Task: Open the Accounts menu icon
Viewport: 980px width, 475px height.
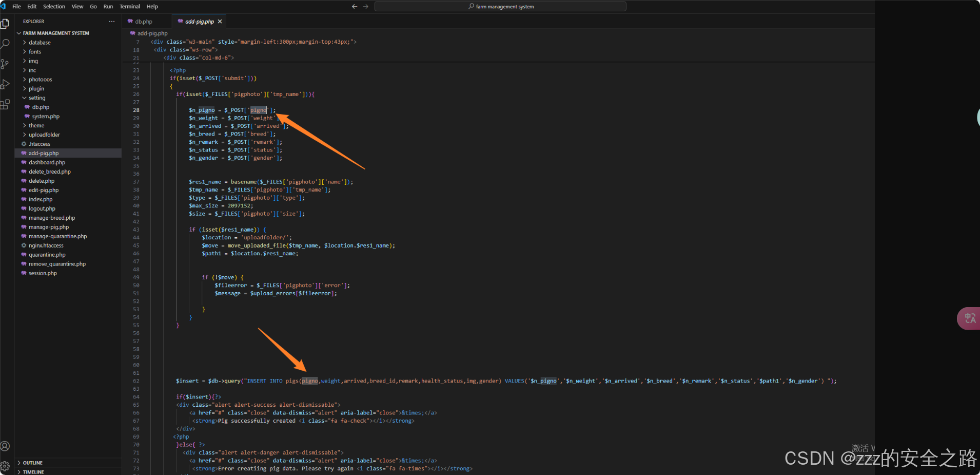Action: [x=5, y=446]
